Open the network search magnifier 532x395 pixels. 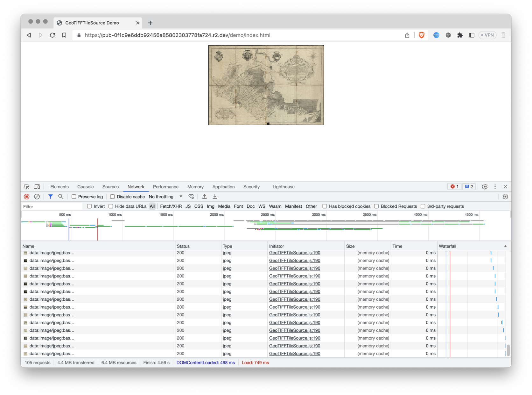[x=61, y=197]
